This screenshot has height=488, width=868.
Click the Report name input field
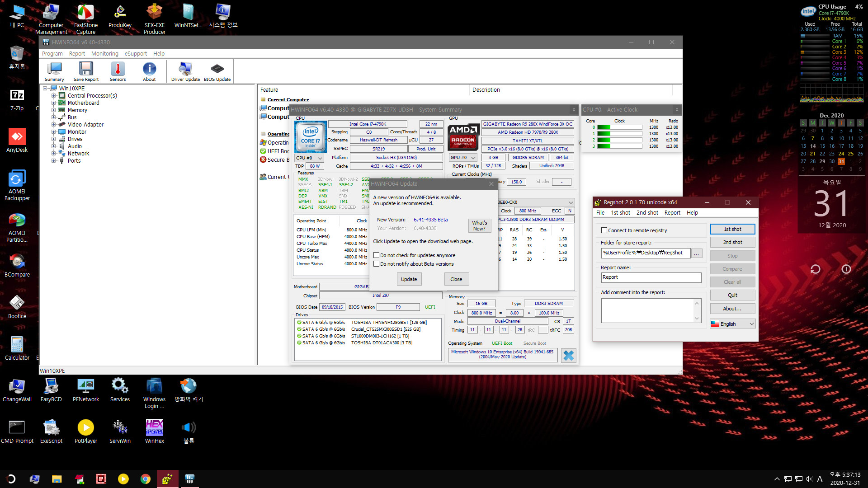point(651,277)
